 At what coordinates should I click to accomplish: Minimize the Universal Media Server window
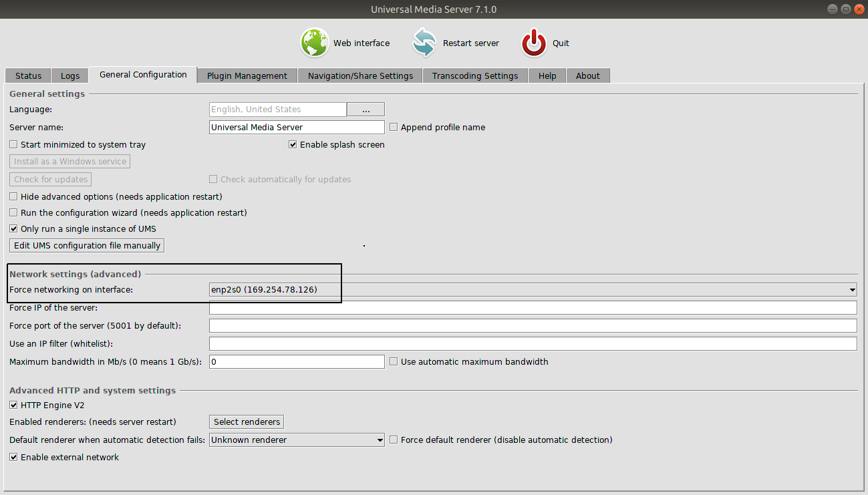(x=833, y=9)
